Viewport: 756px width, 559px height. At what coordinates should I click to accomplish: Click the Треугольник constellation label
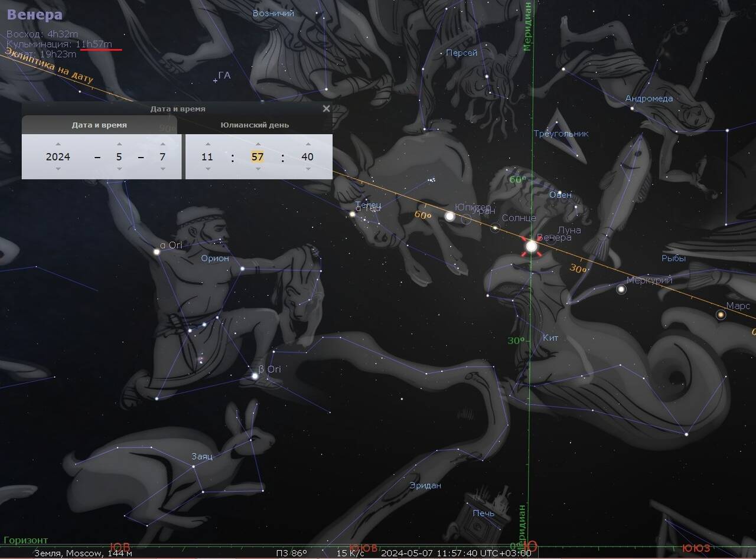tap(561, 133)
